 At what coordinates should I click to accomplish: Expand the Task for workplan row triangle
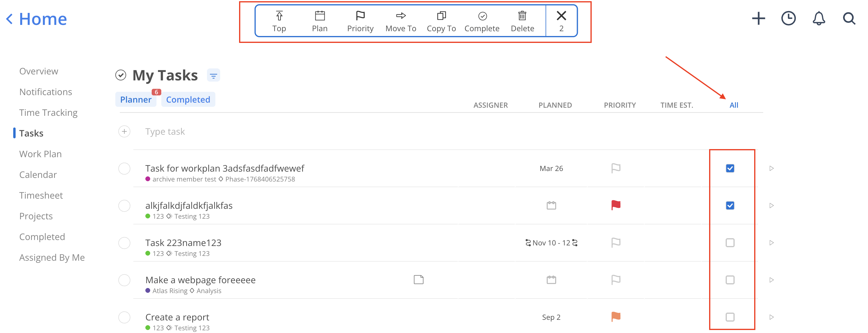pos(772,168)
